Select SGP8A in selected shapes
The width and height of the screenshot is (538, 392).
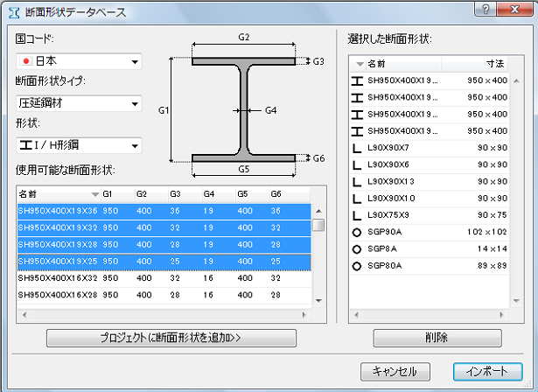click(x=430, y=248)
